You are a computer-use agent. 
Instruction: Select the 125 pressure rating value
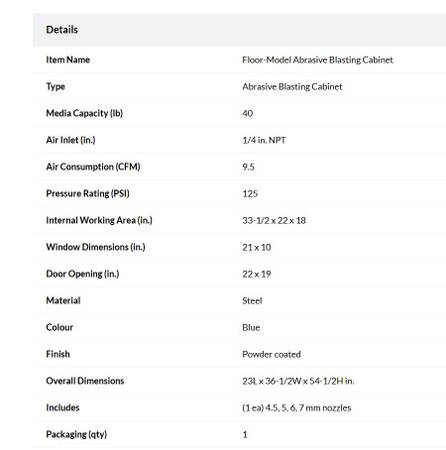point(250,194)
